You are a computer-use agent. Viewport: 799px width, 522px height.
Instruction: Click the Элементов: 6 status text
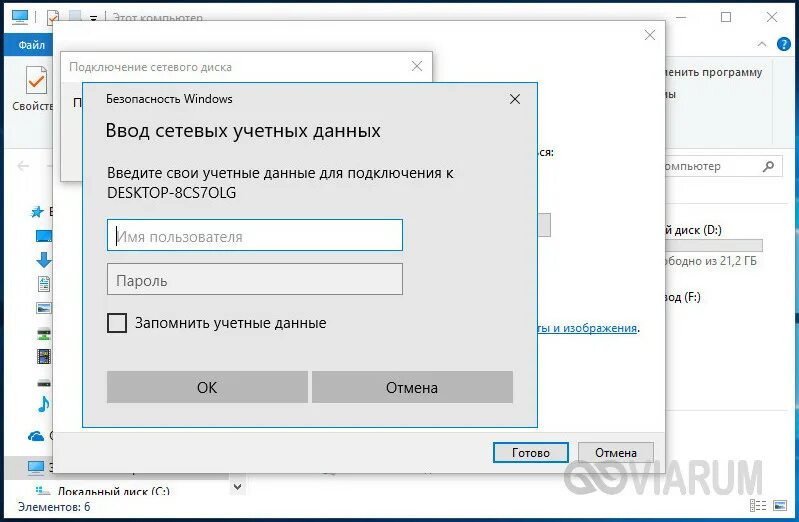click(x=54, y=506)
